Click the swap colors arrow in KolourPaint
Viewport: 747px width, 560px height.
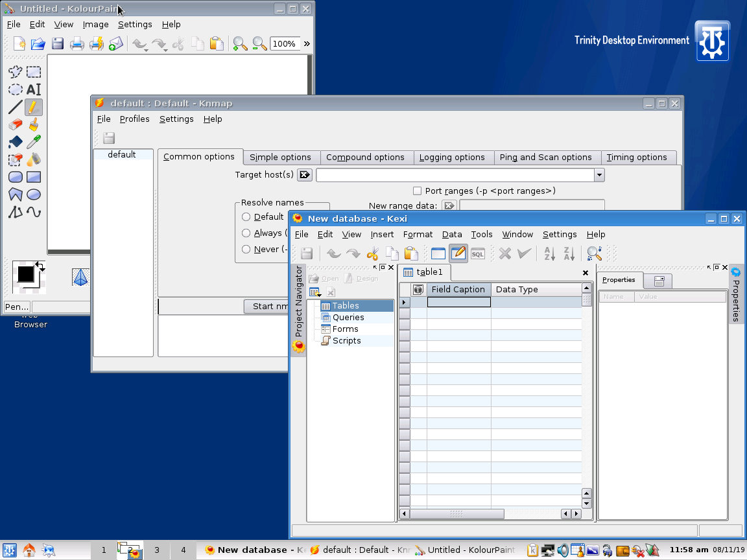(40, 266)
